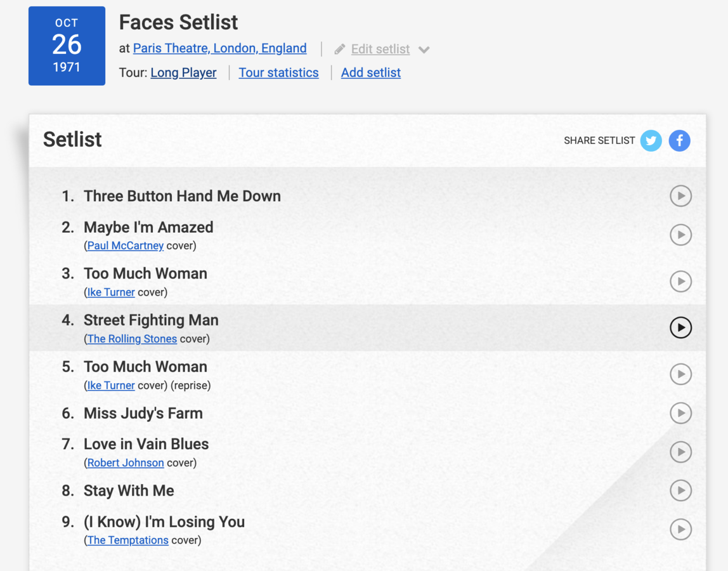The image size is (728, 571).
Task: Click the pencil icon to edit setlist
Action: coord(340,48)
